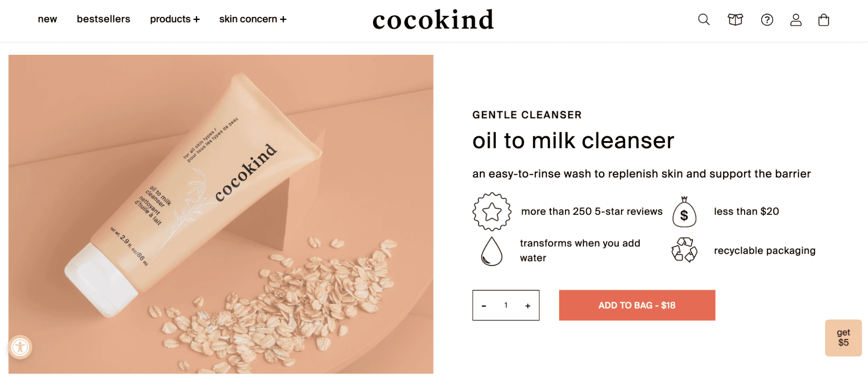Click the package box icon
868x383 pixels.
coord(735,20)
